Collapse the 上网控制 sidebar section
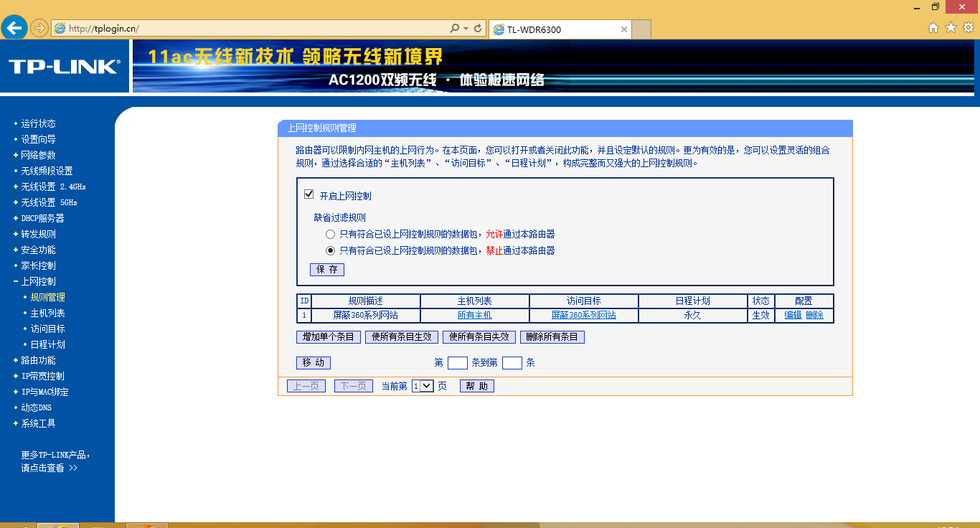The height and width of the screenshot is (528, 980). click(x=38, y=281)
